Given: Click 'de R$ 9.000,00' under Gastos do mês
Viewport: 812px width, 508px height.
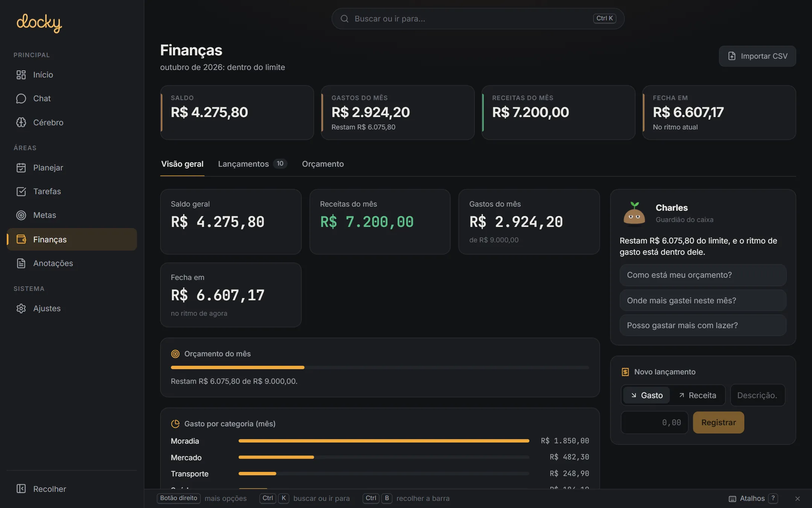Looking at the screenshot, I should 494,240.
